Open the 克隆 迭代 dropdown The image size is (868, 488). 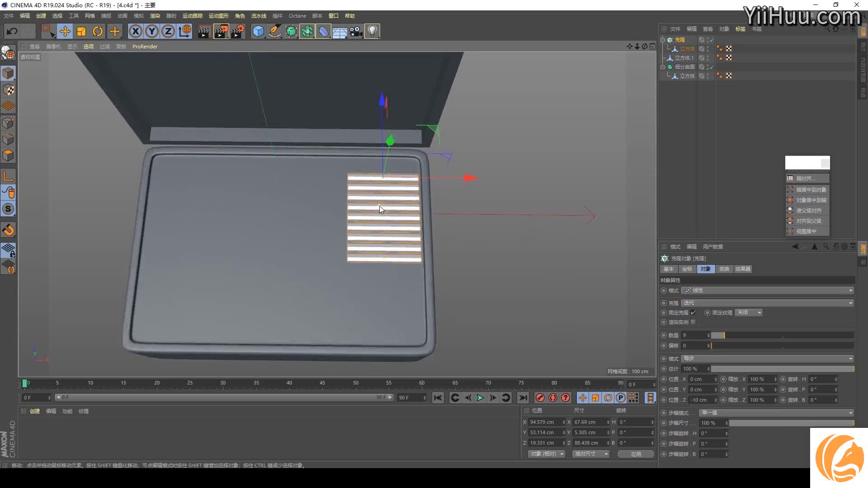point(768,303)
